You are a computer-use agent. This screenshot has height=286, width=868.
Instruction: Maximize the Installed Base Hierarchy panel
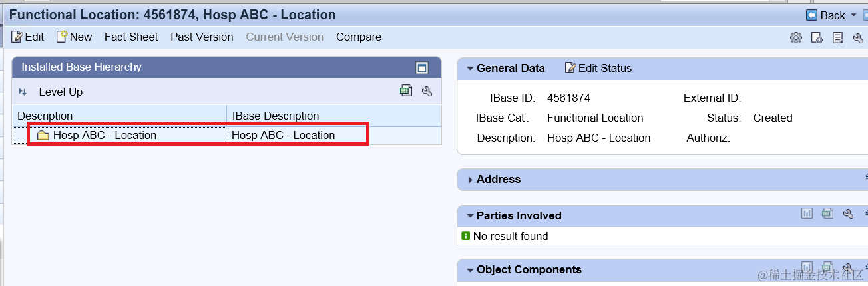point(421,67)
